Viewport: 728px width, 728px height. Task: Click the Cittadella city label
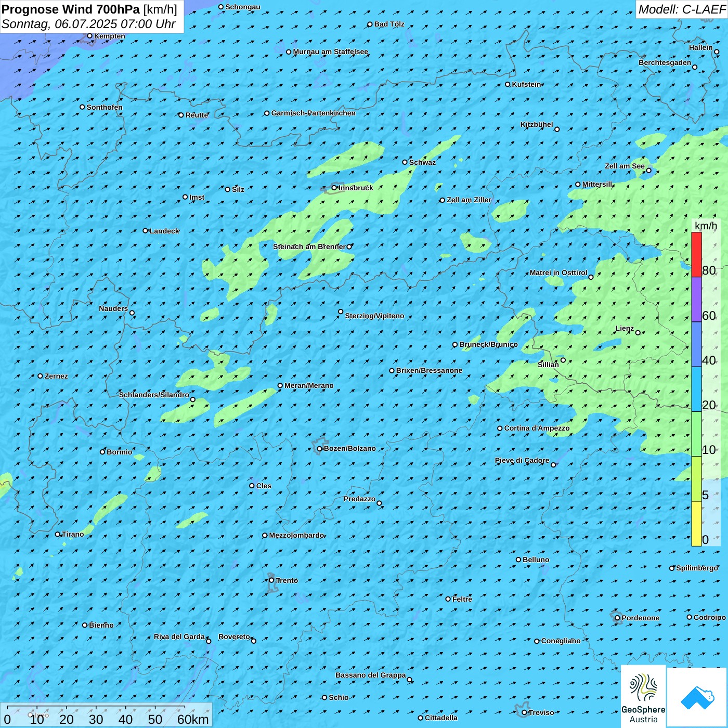pyautogui.click(x=441, y=718)
